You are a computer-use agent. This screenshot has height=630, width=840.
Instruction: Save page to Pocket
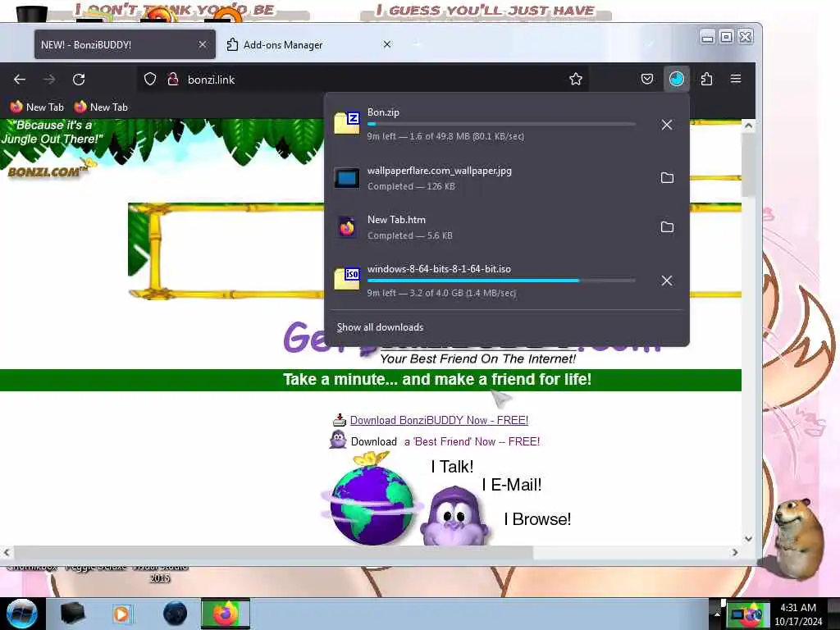point(647,80)
